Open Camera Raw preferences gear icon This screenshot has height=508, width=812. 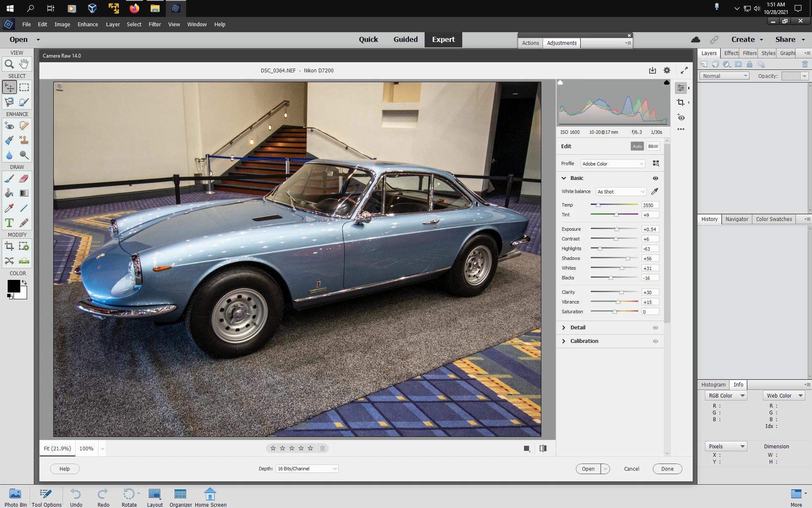[x=667, y=70]
